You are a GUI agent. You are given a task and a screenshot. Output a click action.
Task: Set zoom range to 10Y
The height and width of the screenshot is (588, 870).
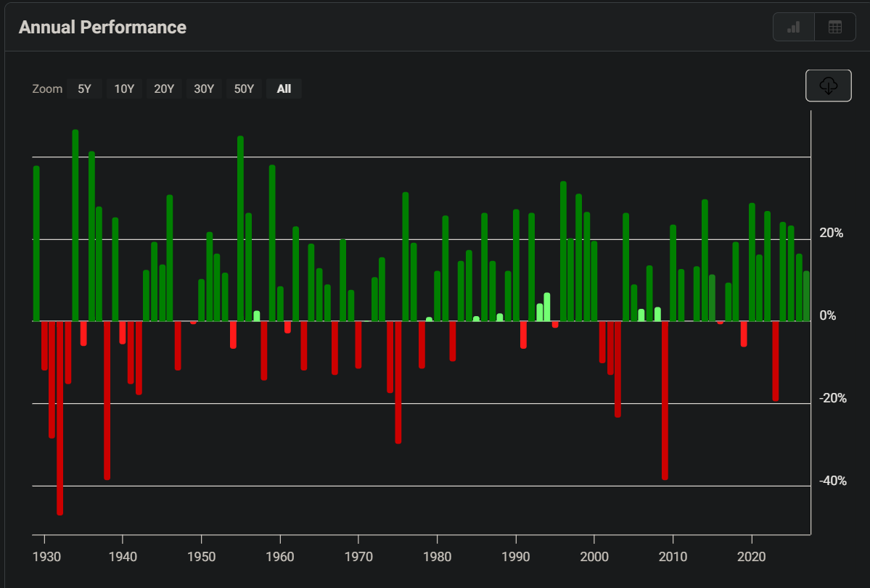(x=124, y=88)
